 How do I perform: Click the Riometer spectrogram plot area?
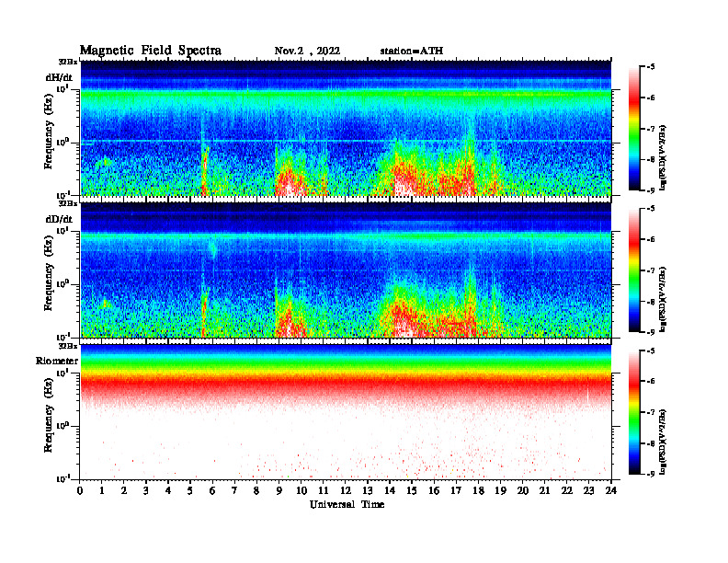[x=346, y=411]
